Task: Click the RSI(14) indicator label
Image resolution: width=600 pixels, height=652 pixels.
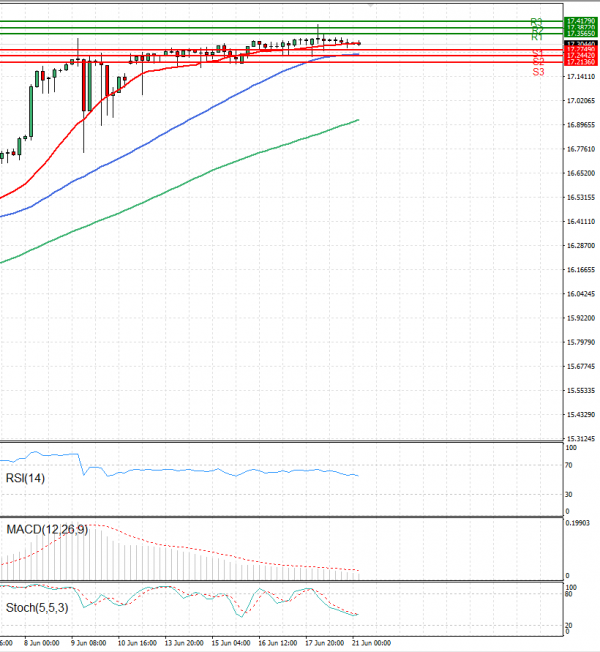Action: point(25,478)
